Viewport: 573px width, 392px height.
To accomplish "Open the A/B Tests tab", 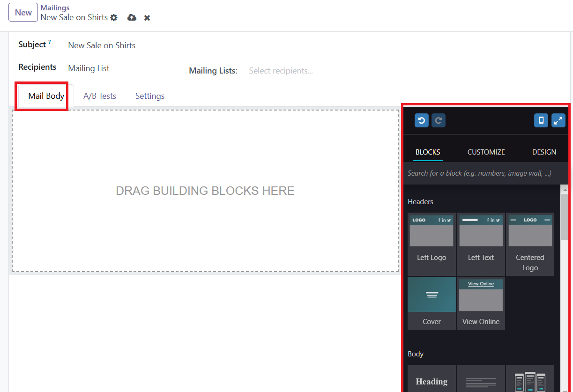I will [100, 96].
